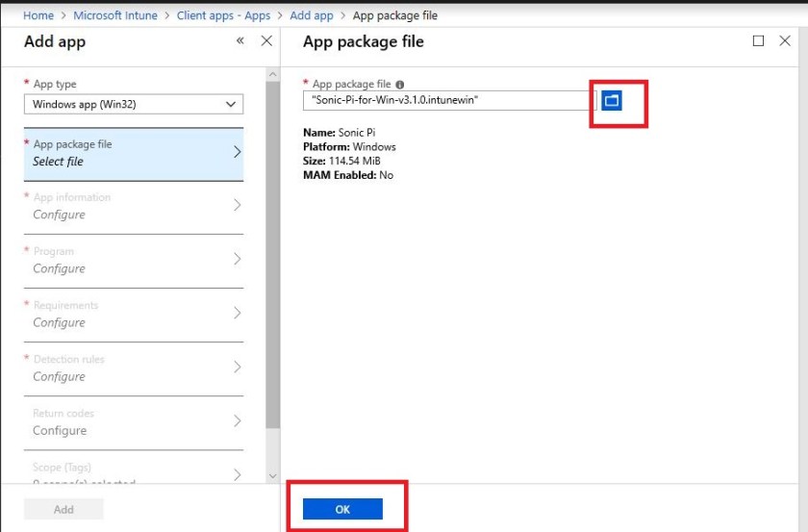Click the browse folder icon for package file
Screen dimensions: 808x532
pos(611,100)
